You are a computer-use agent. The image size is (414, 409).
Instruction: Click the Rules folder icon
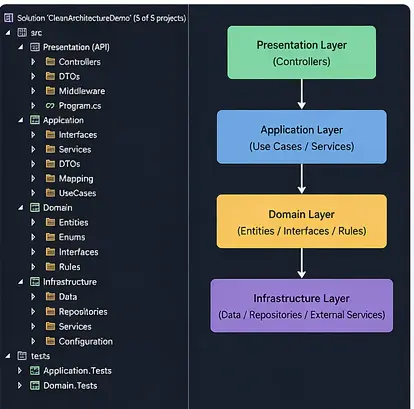point(50,267)
